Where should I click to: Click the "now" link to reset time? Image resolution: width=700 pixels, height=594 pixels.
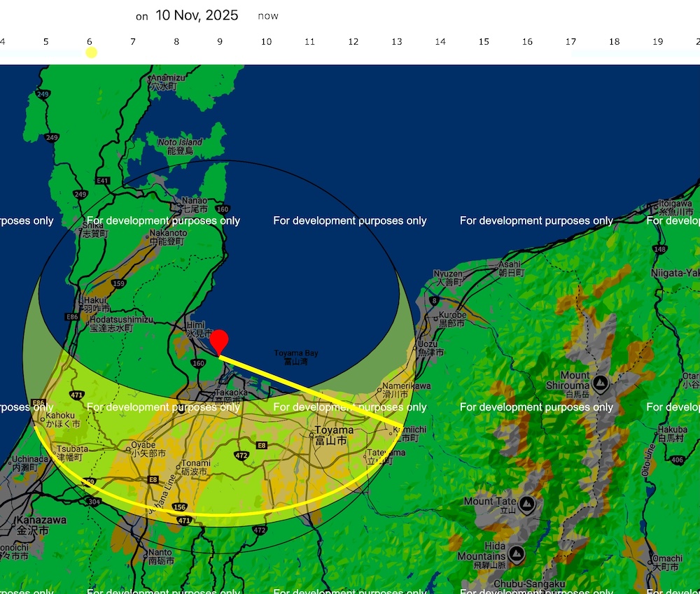click(267, 16)
